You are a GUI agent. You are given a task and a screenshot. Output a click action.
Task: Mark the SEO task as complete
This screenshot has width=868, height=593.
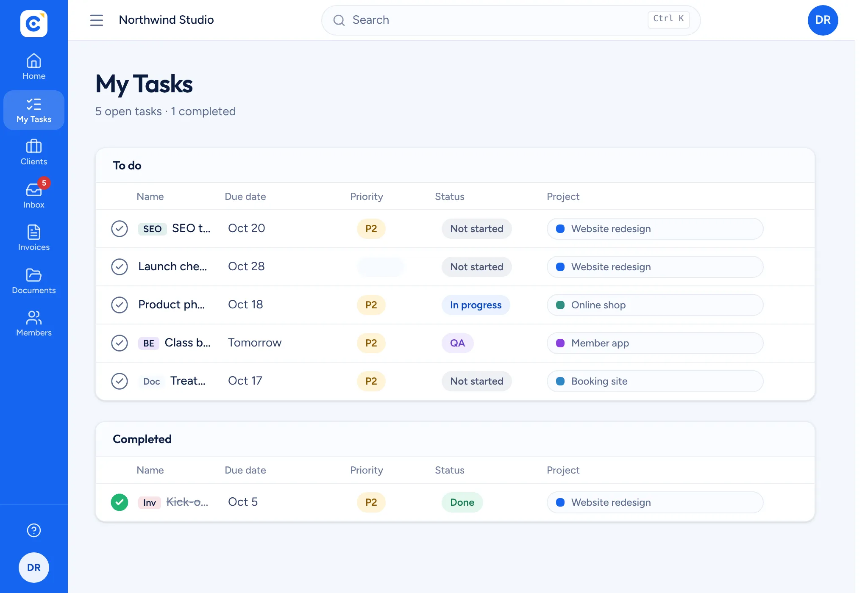tap(120, 229)
